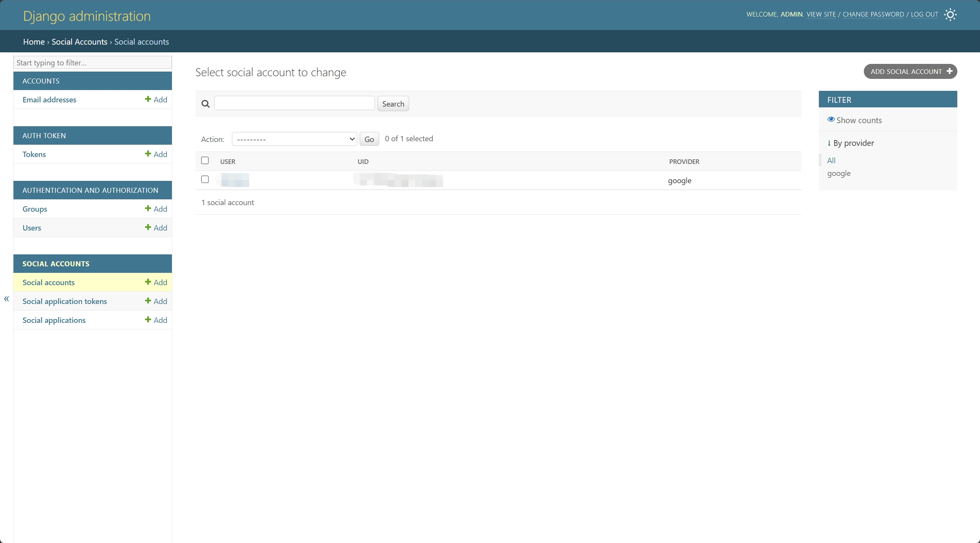Collapse the sidebar with double-chevron icon
The height and width of the screenshot is (543, 980).
[7, 299]
